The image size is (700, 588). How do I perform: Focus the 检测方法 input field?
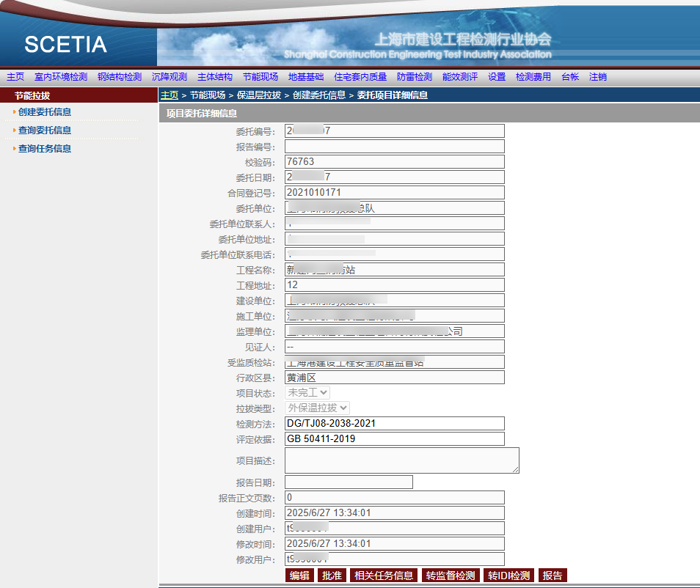(394, 424)
